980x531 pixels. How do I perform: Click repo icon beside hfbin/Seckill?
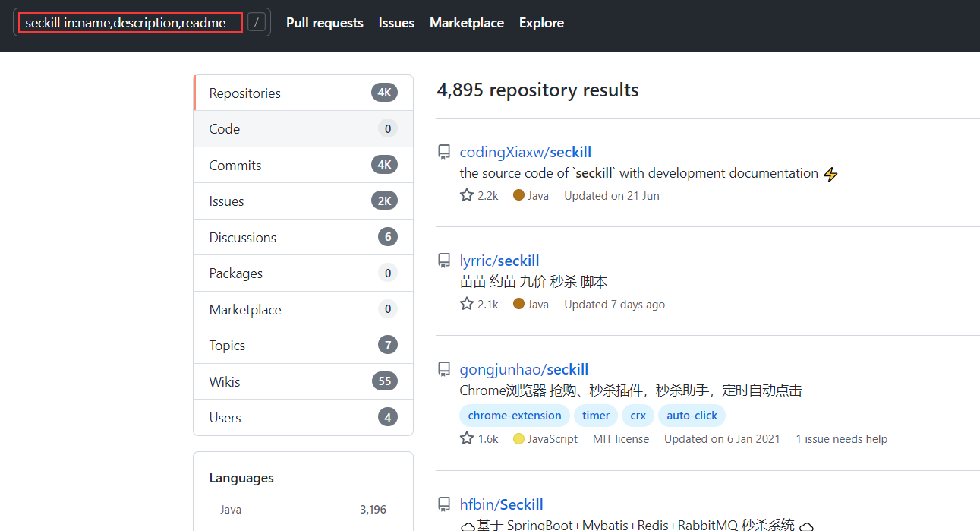(x=444, y=505)
